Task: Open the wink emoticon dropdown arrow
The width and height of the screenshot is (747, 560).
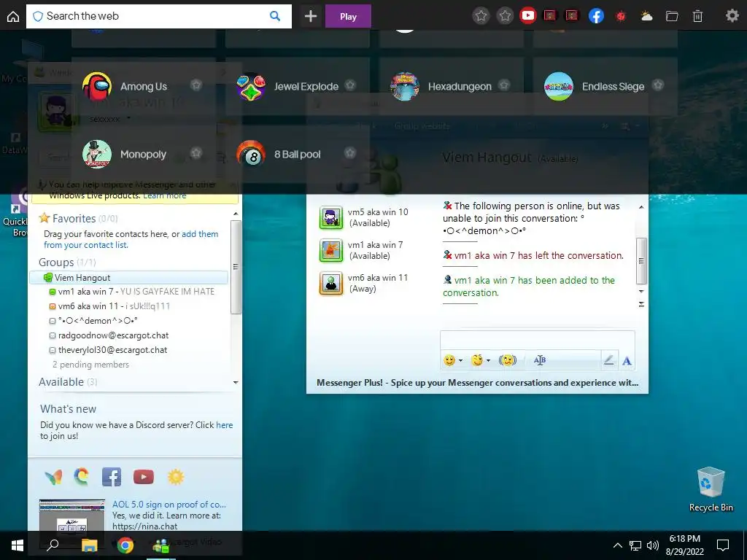Action: [x=488, y=360]
